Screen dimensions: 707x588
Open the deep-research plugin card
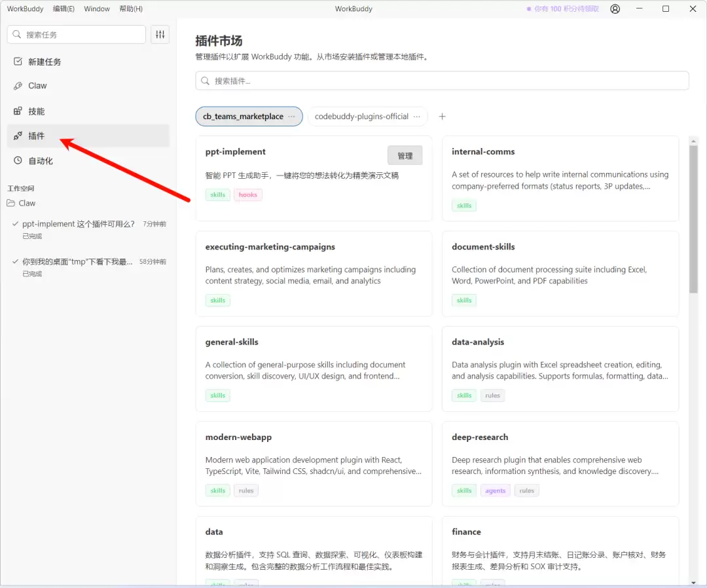[x=560, y=464]
